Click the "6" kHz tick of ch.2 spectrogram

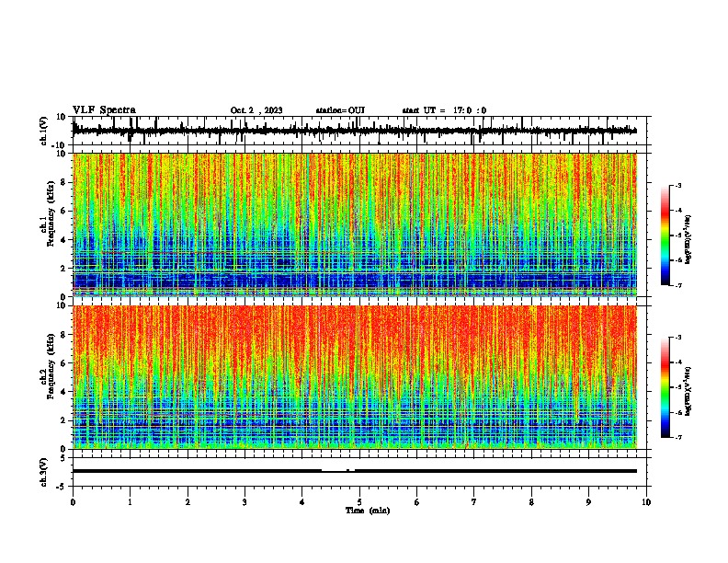coord(64,362)
